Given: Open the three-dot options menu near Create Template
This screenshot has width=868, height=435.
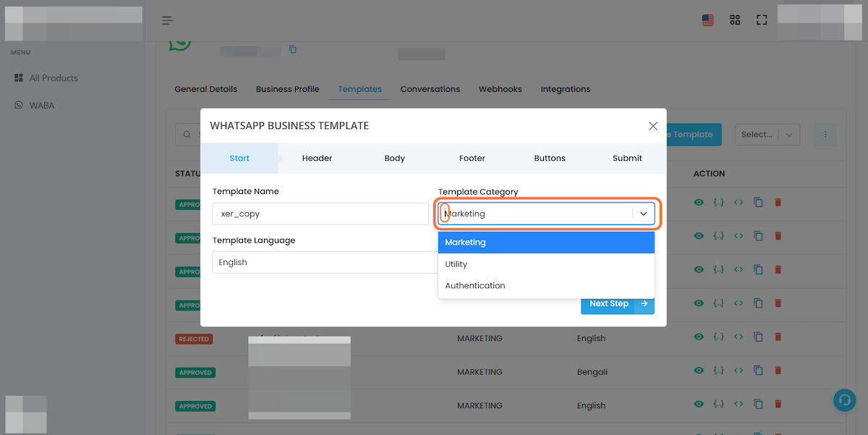Looking at the screenshot, I should tap(825, 134).
